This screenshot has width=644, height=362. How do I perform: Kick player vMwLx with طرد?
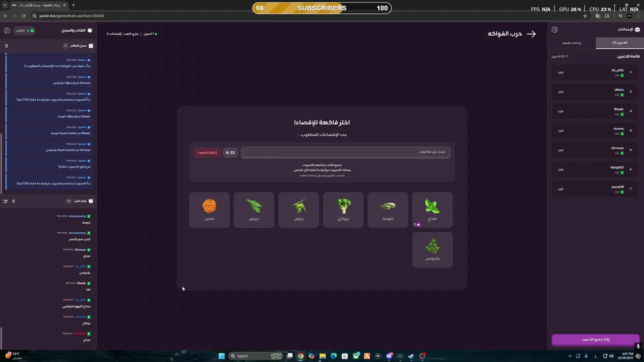[x=560, y=92]
